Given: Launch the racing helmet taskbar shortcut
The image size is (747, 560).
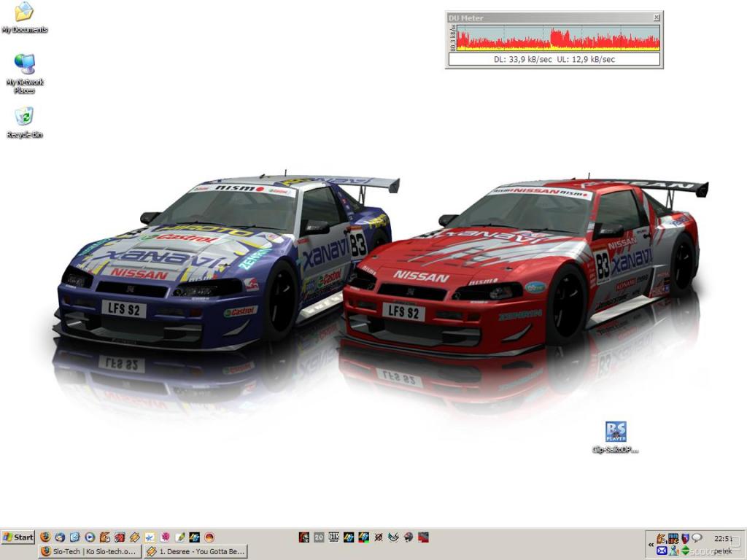Looking at the screenshot, I should 409,537.
